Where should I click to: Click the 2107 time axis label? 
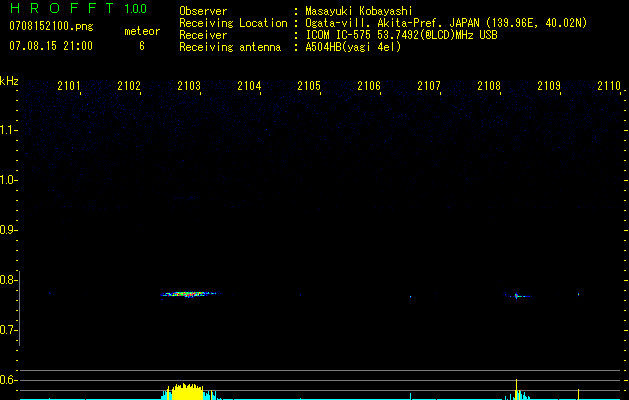(429, 86)
